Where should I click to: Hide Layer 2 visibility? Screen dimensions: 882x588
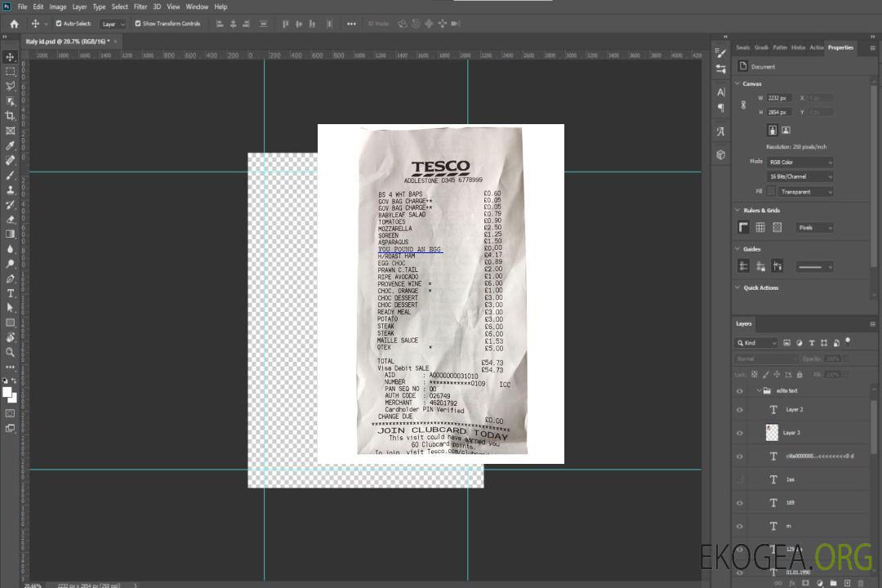coord(740,410)
